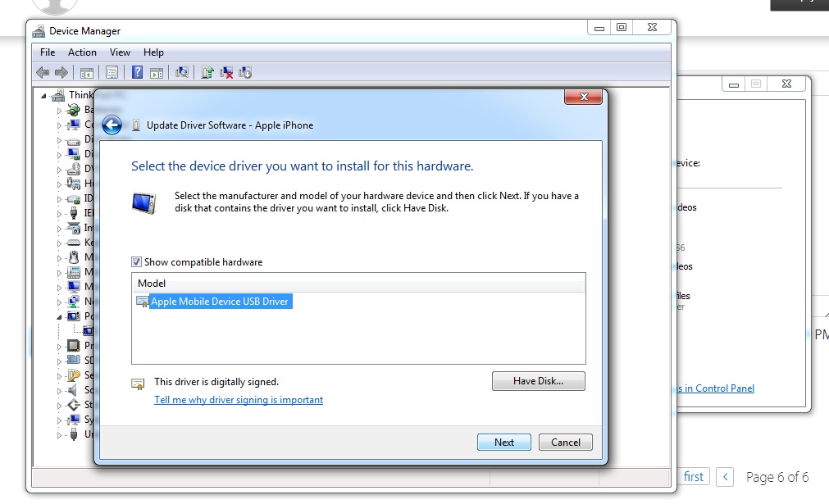Click the Model column header

tap(358, 284)
